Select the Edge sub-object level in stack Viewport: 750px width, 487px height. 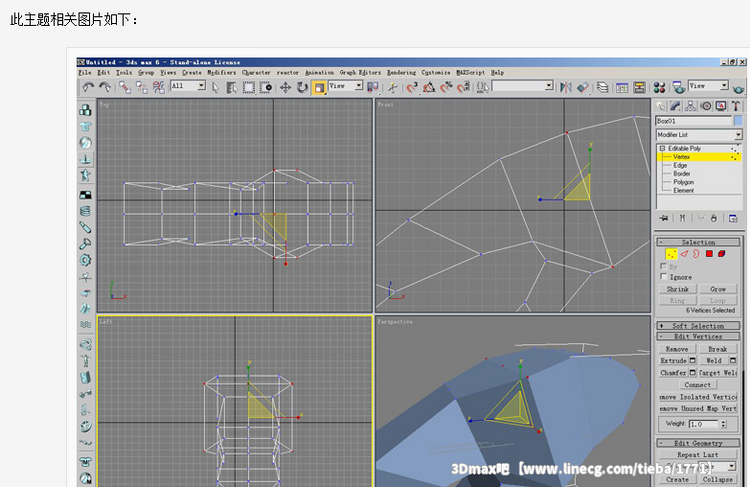(x=680, y=166)
